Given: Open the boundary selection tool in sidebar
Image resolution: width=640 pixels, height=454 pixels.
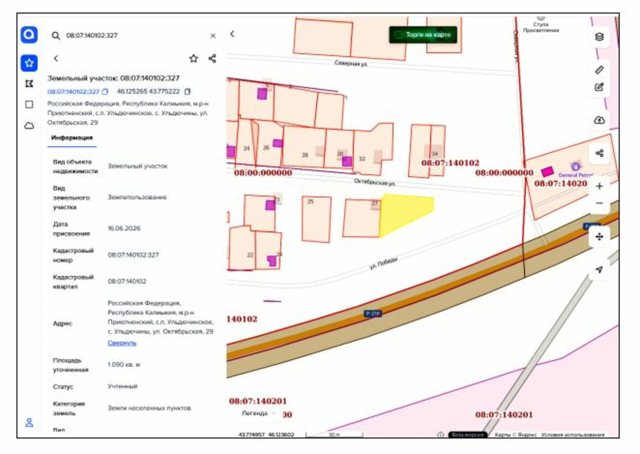Looking at the screenshot, I should [x=29, y=84].
